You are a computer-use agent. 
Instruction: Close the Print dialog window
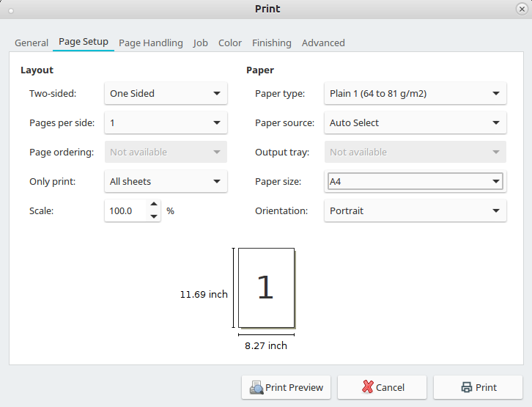click(522, 9)
